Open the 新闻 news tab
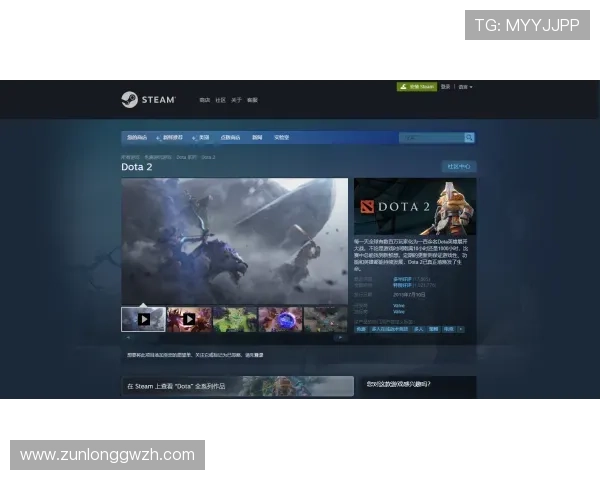This screenshot has width=600, height=480. tap(257, 137)
